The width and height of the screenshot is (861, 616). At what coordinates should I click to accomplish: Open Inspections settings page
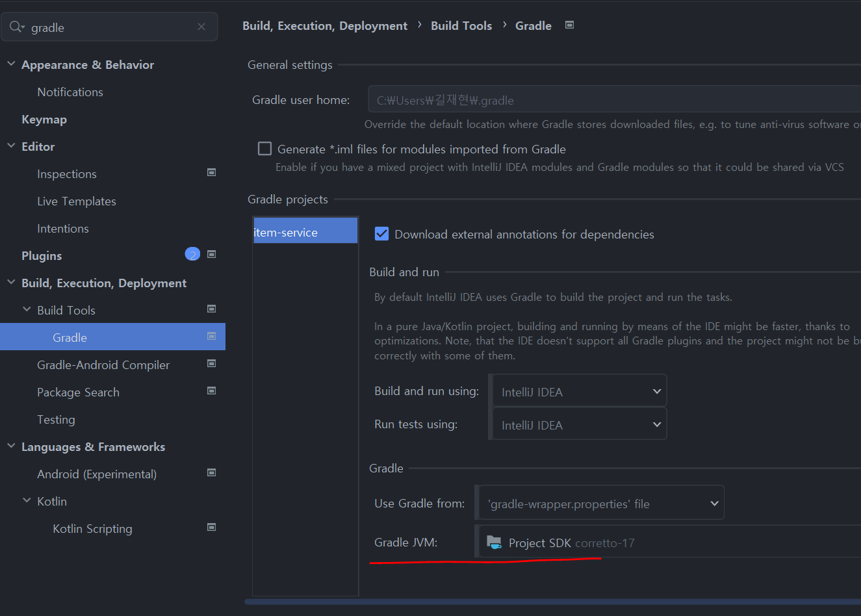(67, 174)
